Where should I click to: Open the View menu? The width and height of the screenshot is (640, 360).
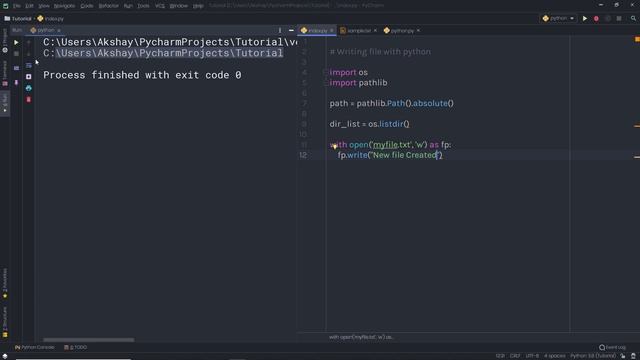(44, 6)
